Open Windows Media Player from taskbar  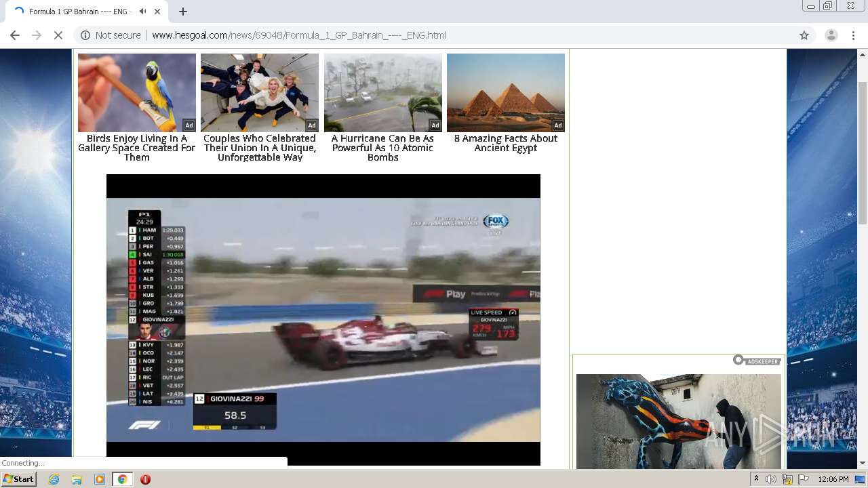(x=100, y=479)
